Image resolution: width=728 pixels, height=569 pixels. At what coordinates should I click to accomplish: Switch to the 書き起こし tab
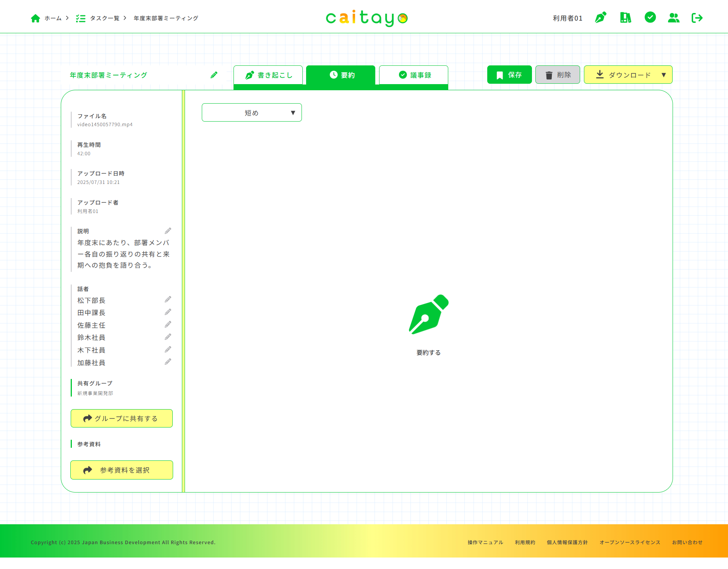coord(268,75)
